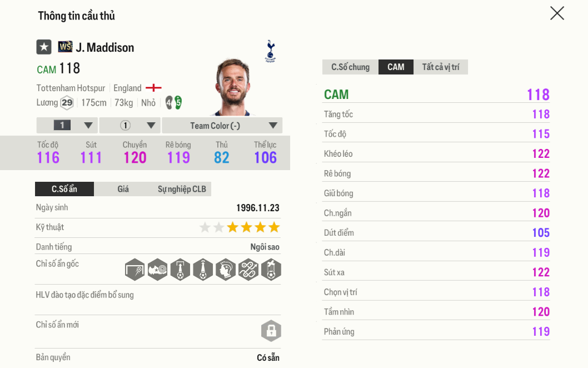This screenshot has width=588, height=368.
Task: Click the weak foot 4 boot indicator
Action: pos(170,102)
